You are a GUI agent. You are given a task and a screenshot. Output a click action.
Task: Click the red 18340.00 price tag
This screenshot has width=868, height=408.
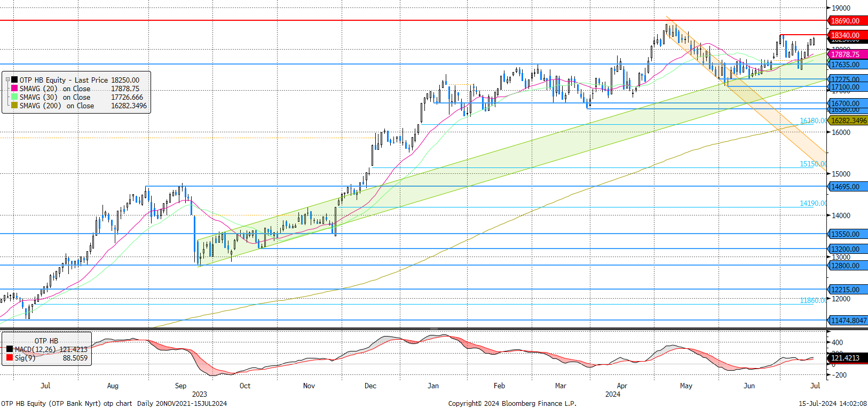point(847,35)
